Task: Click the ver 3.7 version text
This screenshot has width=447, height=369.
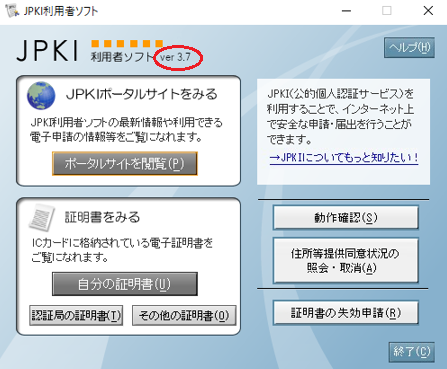Action: click(x=175, y=57)
